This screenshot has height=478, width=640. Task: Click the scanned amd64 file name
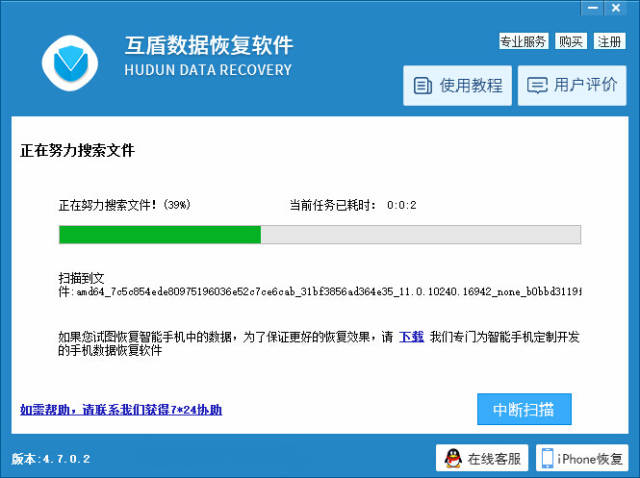(x=329, y=291)
